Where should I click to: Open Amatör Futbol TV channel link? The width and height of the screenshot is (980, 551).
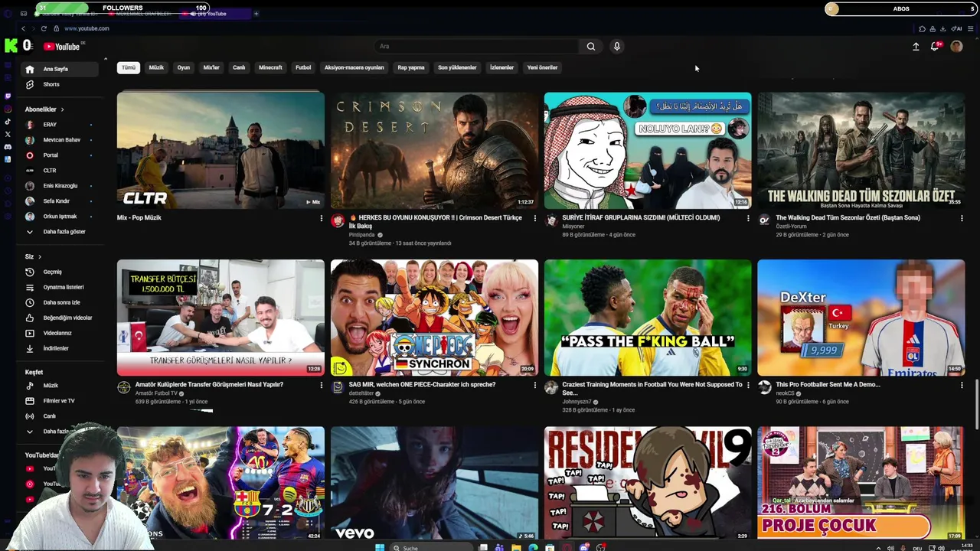pyautogui.click(x=156, y=393)
